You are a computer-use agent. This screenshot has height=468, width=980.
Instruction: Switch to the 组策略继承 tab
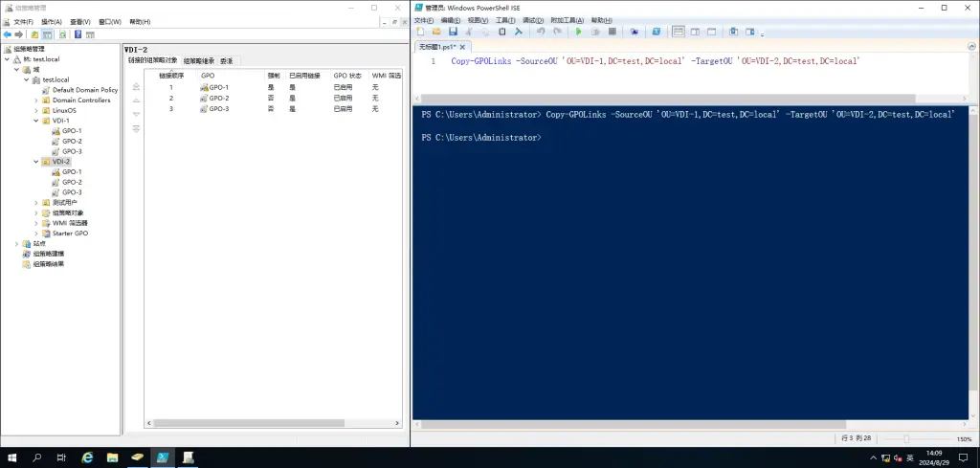pyautogui.click(x=199, y=60)
